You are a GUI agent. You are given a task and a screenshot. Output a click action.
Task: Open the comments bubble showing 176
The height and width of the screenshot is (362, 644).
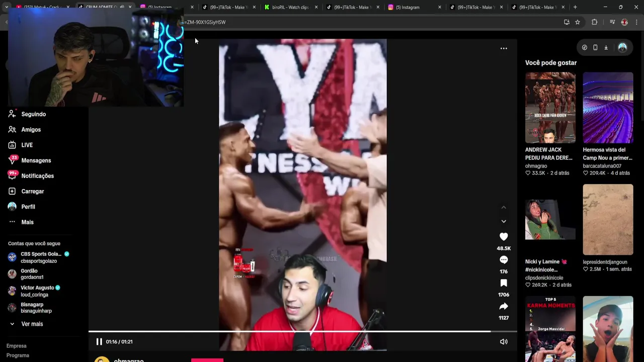tap(504, 260)
